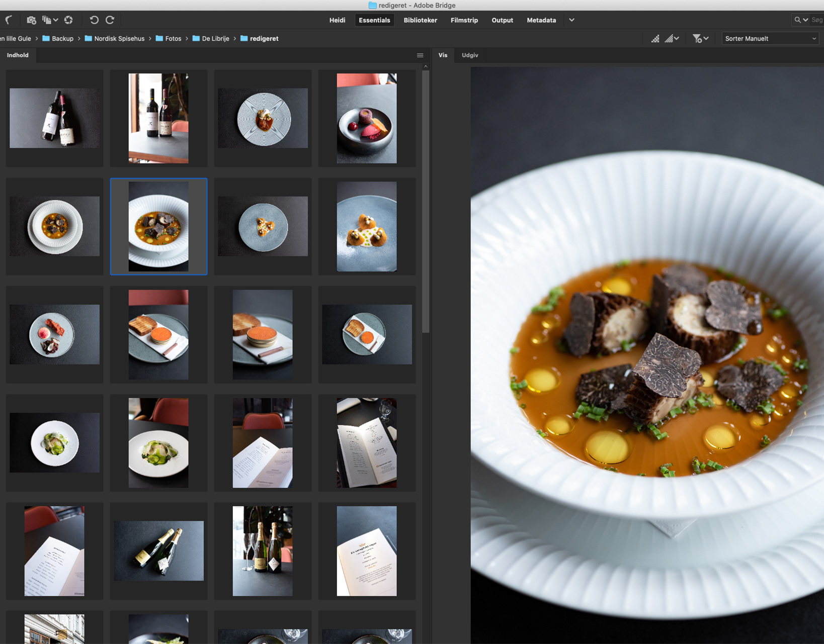
Task: Expand more workspaces chevron after Metadata
Action: pos(571,20)
